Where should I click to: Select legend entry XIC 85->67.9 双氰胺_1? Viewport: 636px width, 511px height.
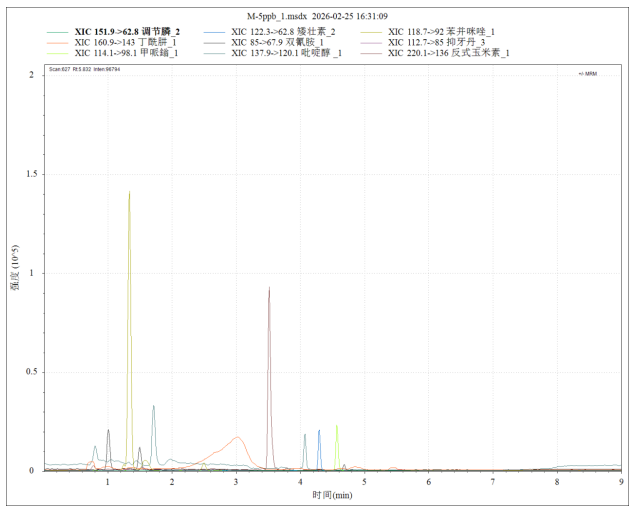(277, 42)
